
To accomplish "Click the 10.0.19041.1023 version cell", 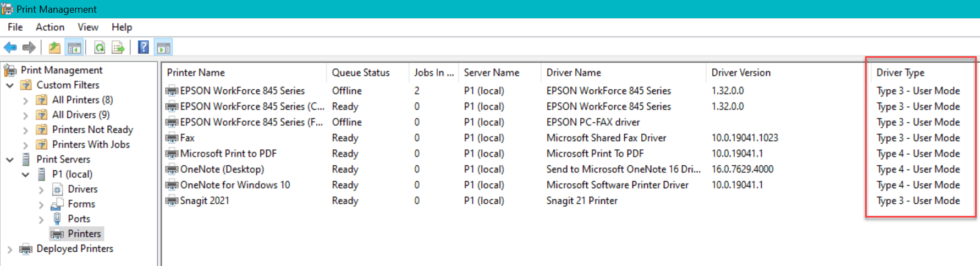I will point(745,138).
